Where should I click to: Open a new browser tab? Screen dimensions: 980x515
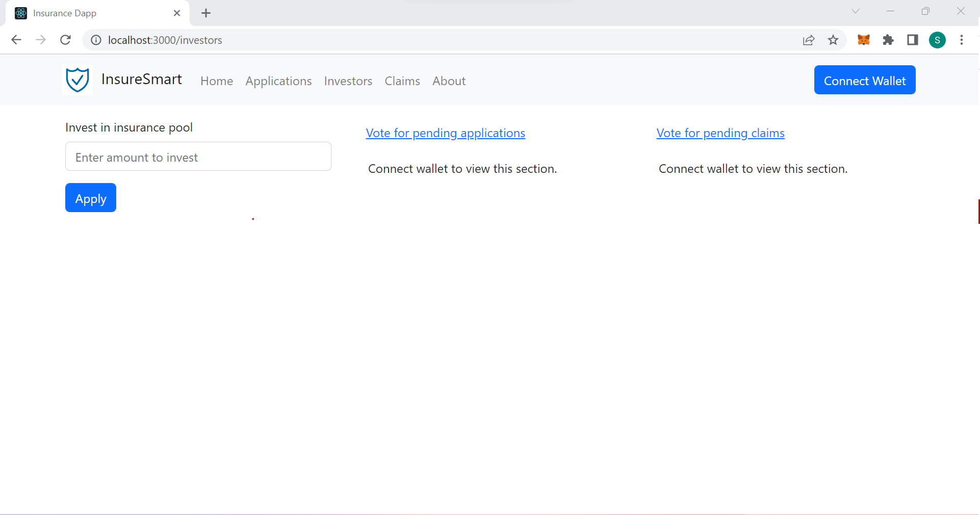206,13
